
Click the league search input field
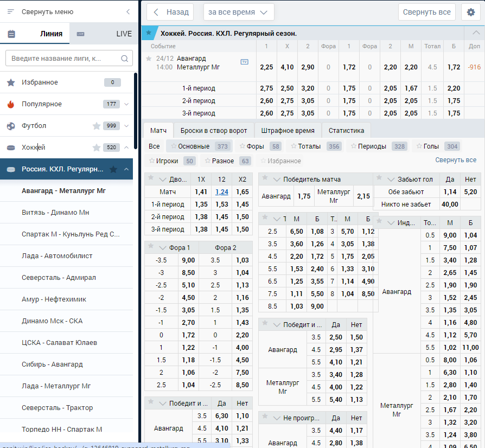pyautogui.click(x=69, y=58)
